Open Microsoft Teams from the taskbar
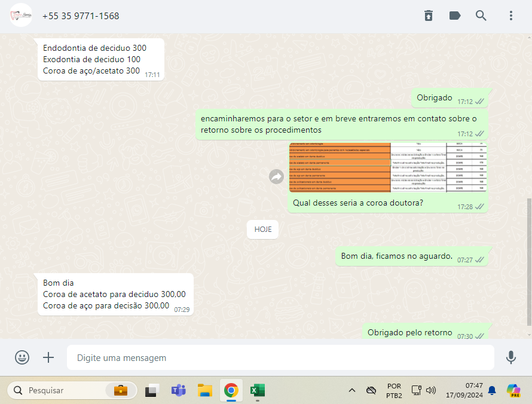Screen dimensions: 532x404 pos(178,390)
